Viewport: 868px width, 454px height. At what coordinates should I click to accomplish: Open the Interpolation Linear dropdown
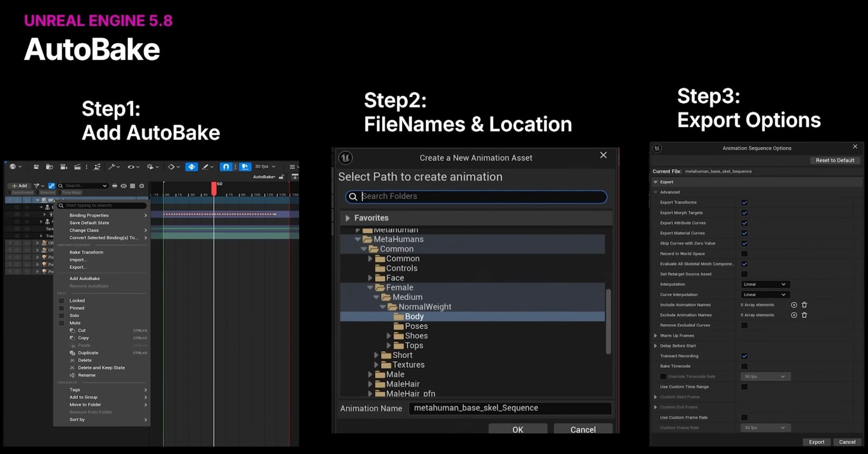[x=765, y=284]
